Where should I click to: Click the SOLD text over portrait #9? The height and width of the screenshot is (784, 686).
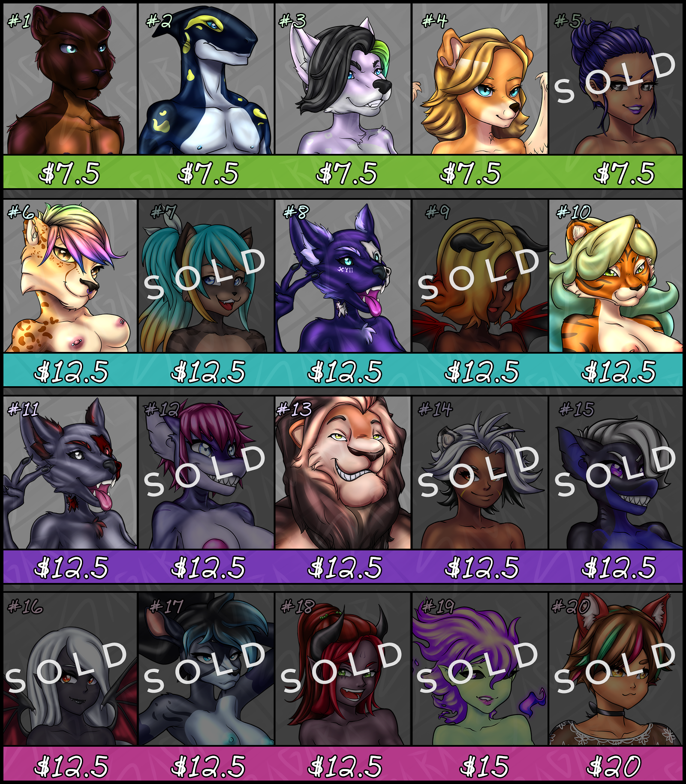(x=478, y=274)
